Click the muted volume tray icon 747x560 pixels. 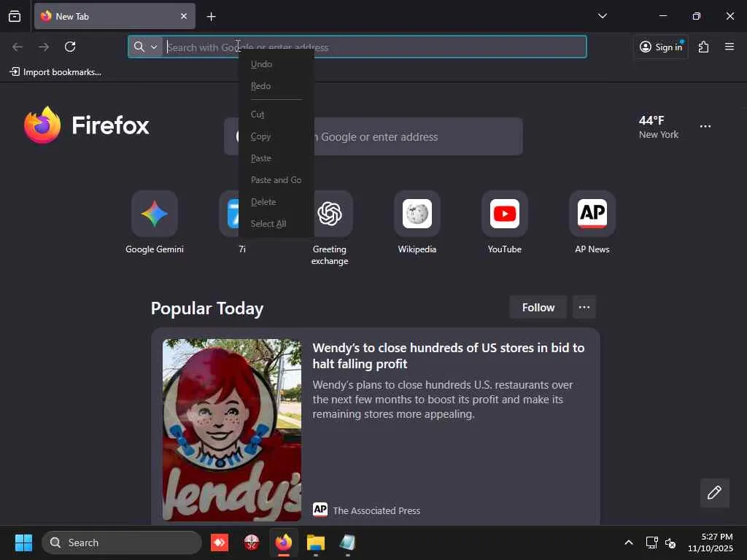tap(670, 542)
